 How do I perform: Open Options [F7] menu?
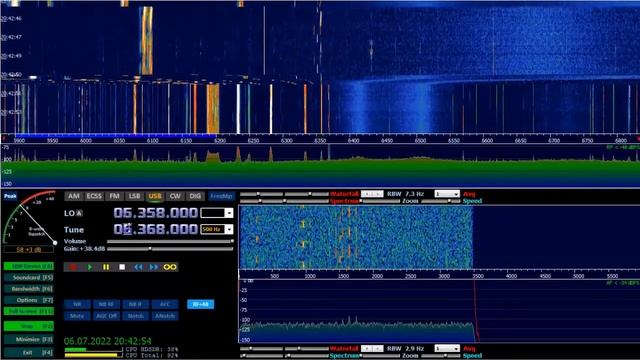click(x=29, y=300)
